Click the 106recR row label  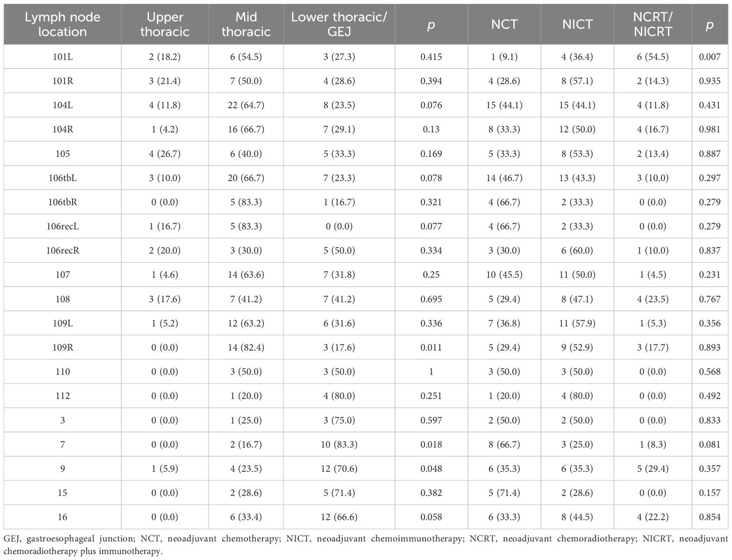pyautogui.click(x=63, y=251)
